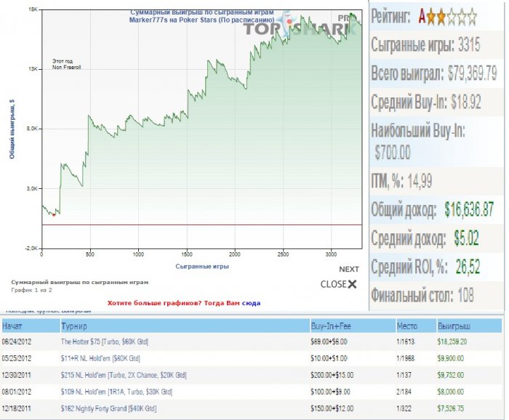Click the x-axis label 'Сыгранные игры'
This screenshot has height=420, width=509.
[x=202, y=266]
